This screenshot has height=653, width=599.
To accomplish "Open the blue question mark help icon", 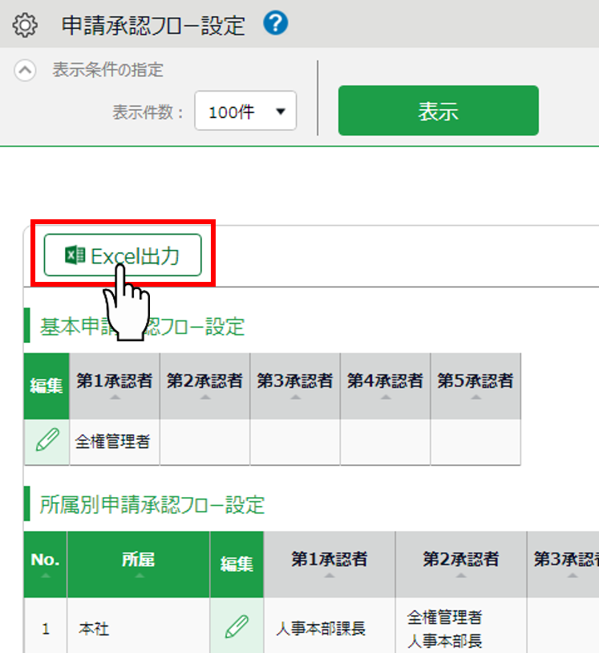I will coord(275,23).
